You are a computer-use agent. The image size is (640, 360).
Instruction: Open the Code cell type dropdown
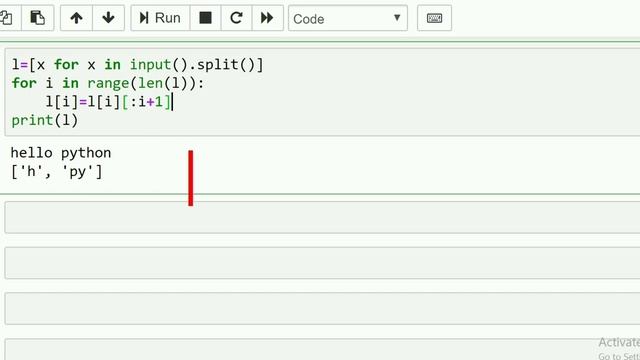(348, 18)
